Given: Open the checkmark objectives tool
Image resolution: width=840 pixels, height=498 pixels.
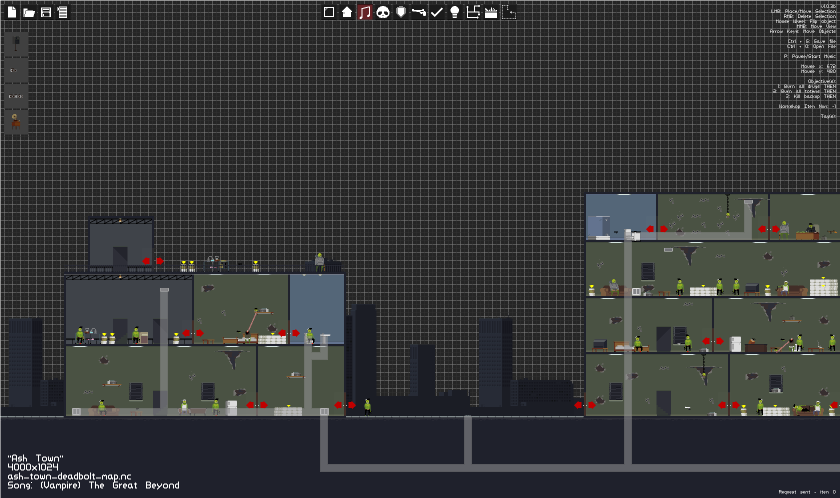Looking at the screenshot, I should tap(437, 12).
